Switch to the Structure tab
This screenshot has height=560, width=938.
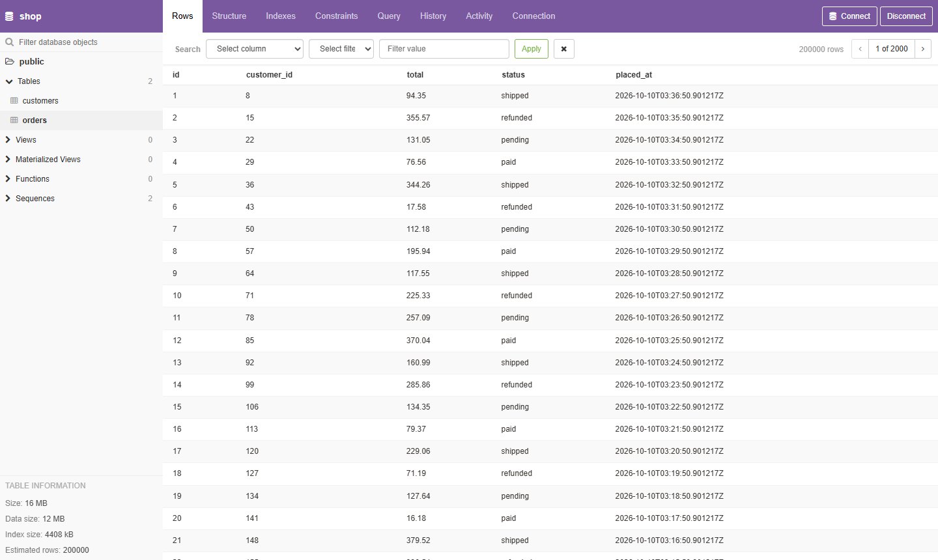pyautogui.click(x=229, y=16)
